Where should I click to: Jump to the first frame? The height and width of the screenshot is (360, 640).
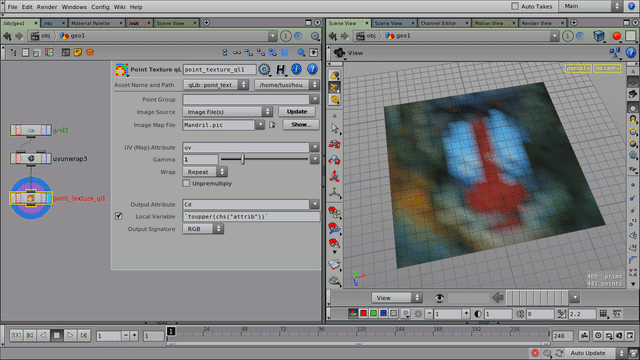tap(16, 336)
